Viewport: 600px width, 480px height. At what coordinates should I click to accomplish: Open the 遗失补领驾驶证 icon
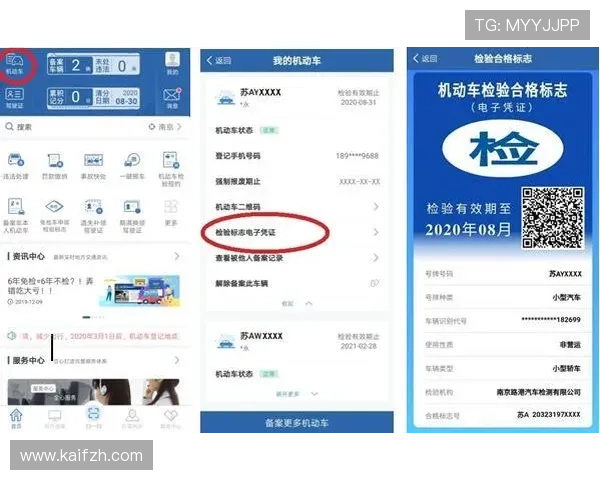(93, 216)
